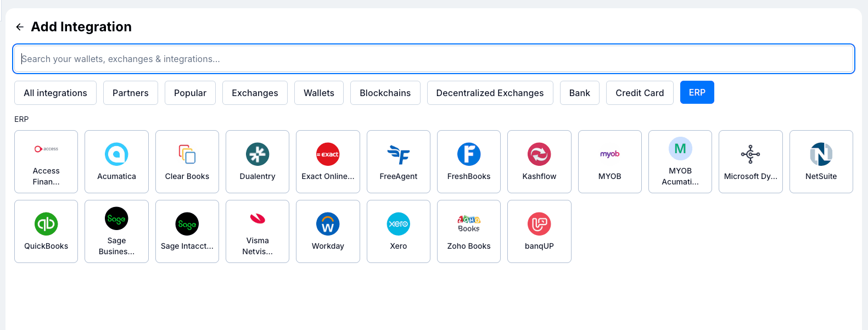Filter integrations by Bank

click(x=580, y=93)
